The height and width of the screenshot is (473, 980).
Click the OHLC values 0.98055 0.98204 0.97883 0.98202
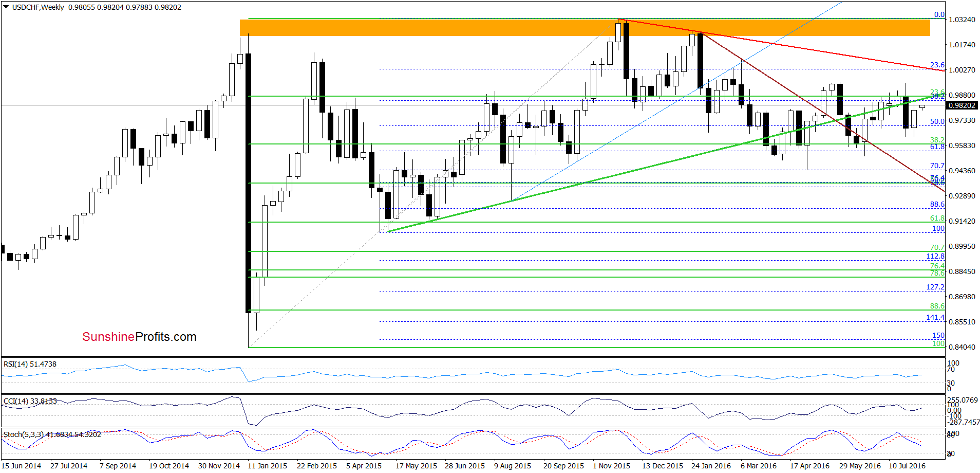click(125, 7)
